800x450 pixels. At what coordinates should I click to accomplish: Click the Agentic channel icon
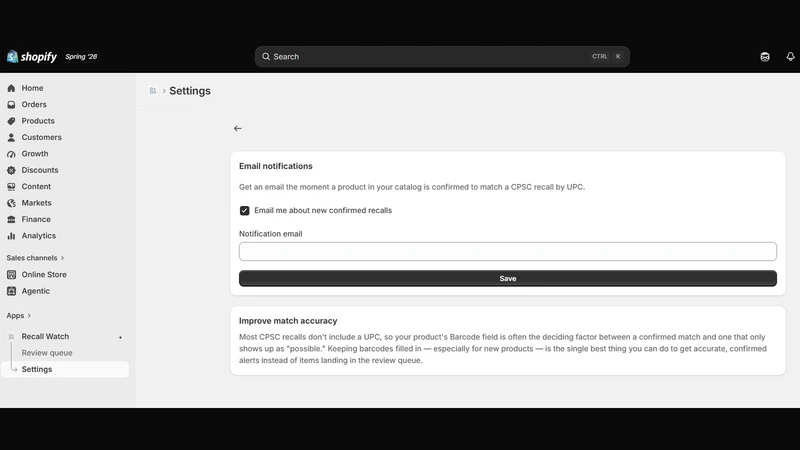click(x=11, y=291)
